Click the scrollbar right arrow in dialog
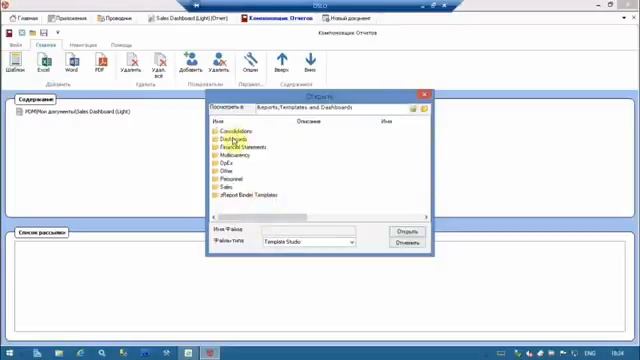This screenshot has height=360, width=640. click(426, 217)
